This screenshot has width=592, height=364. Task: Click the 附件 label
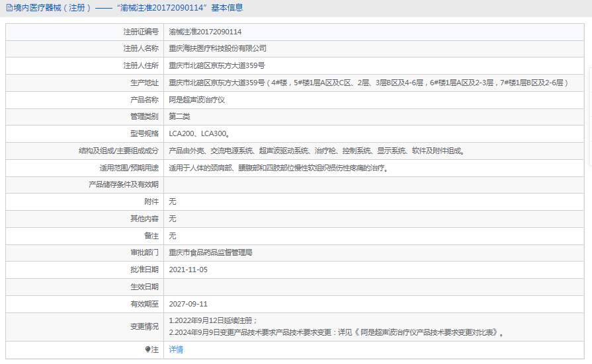click(x=151, y=201)
